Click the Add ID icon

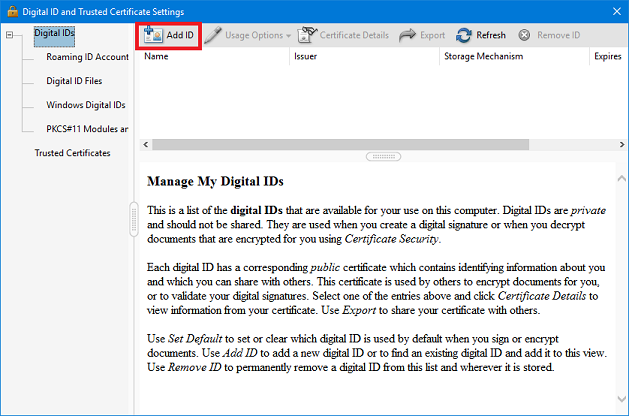tap(154, 35)
